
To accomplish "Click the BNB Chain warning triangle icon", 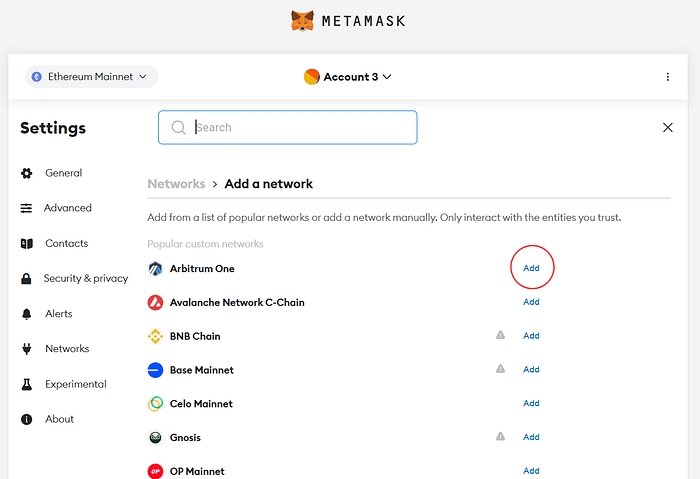I will coord(500,336).
